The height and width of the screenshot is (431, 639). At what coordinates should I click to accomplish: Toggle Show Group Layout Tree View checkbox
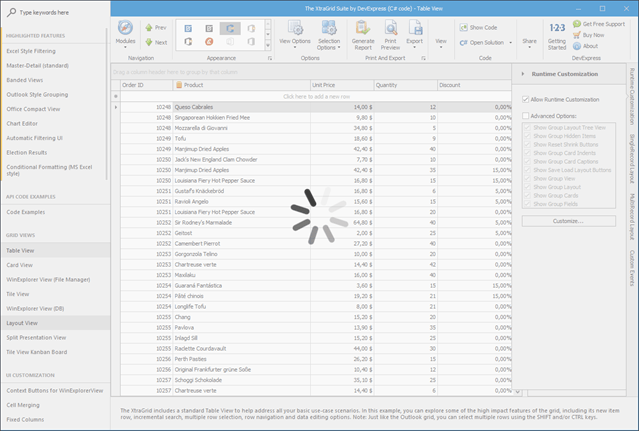pos(527,128)
